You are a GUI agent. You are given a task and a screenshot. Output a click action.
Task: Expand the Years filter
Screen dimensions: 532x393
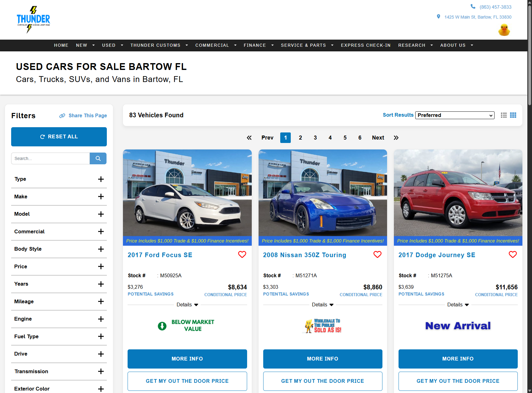click(59, 284)
